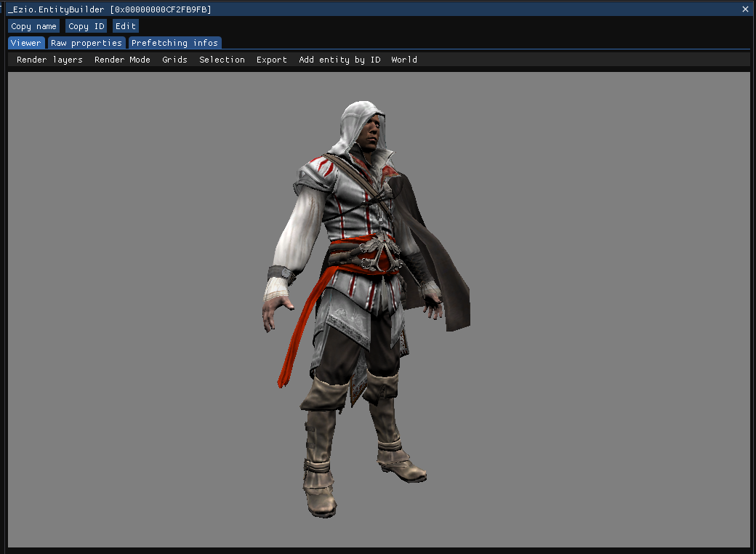Switch to the Prefetching infos tab

174,42
